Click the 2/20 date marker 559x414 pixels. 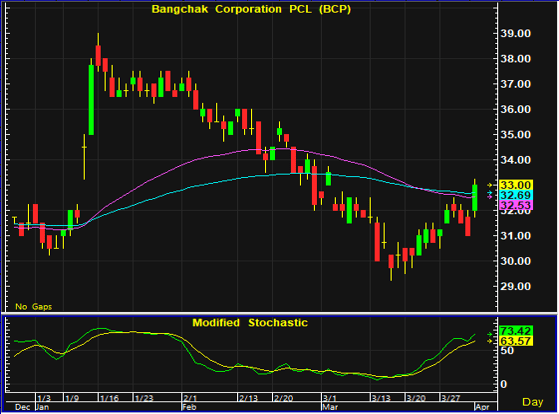click(x=283, y=398)
